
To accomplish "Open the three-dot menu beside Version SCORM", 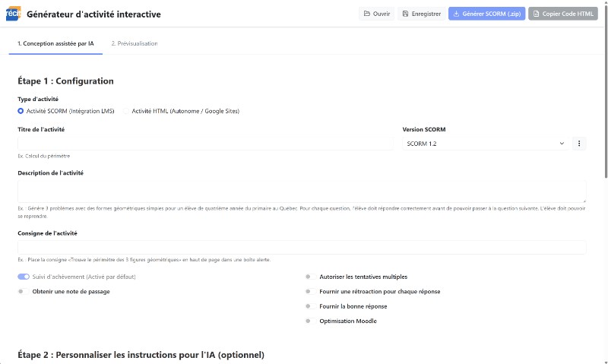I will (579, 144).
